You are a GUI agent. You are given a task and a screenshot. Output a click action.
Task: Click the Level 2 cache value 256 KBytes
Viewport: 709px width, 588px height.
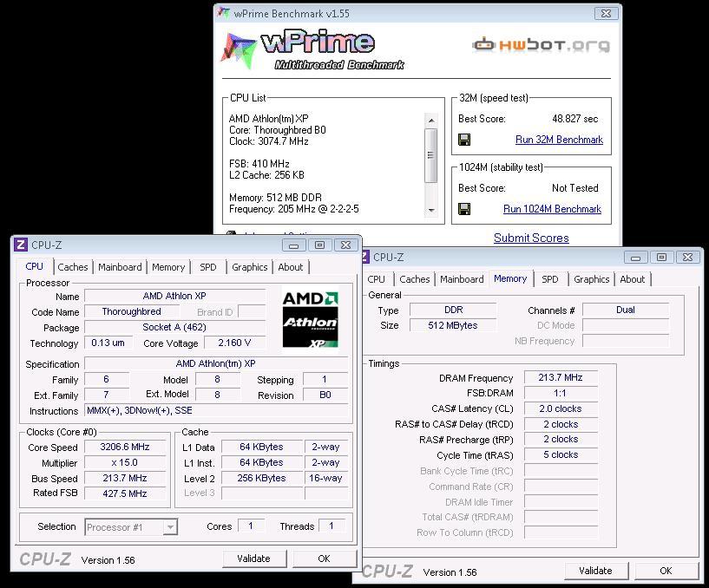[261, 478]
